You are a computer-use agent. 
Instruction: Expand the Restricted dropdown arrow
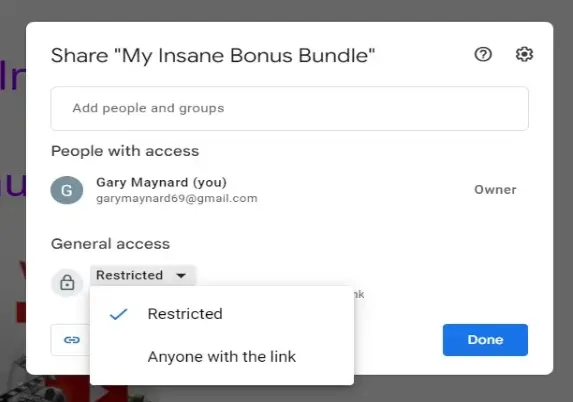pyautogui.click(x=181, y=275)
